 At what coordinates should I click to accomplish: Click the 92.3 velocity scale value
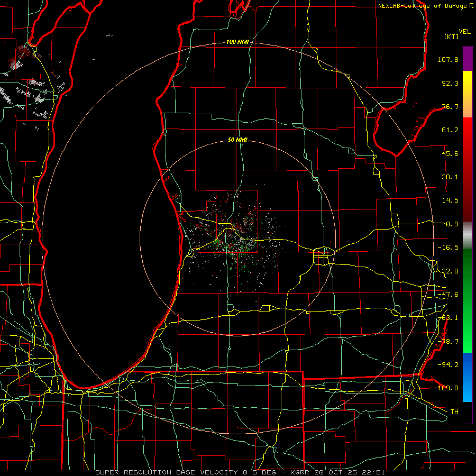click(450, 83)
